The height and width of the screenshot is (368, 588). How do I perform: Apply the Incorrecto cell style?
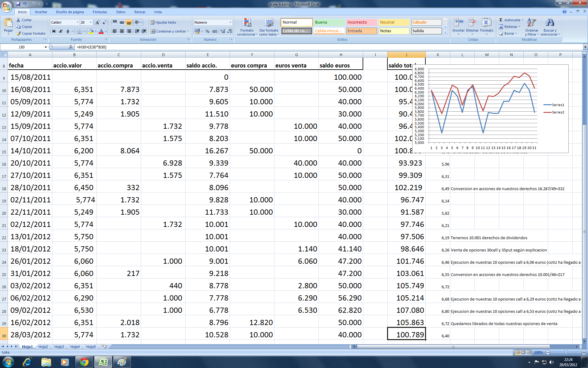pos(361,22)
